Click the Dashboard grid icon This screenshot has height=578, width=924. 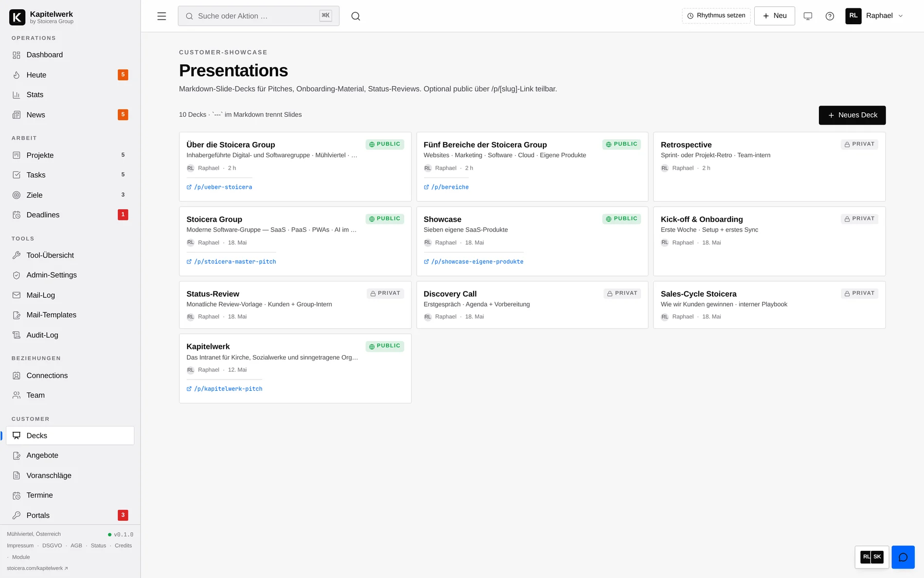(17, 55)
